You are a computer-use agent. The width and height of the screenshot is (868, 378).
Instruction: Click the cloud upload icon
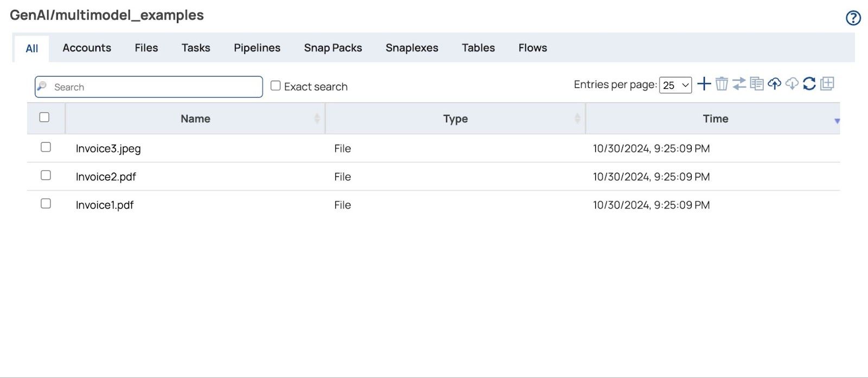click(x=774, y=84)
